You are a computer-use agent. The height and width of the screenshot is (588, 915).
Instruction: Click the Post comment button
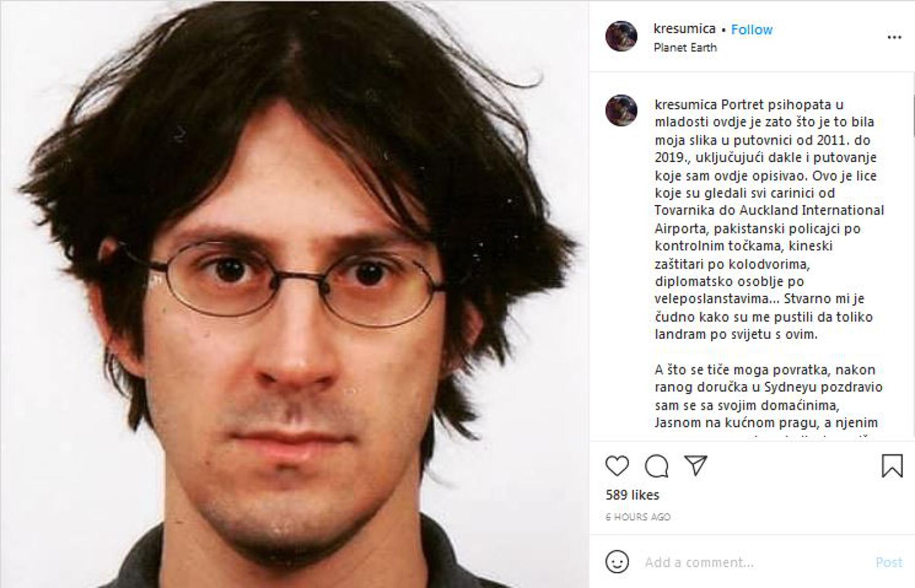point(889,562)
